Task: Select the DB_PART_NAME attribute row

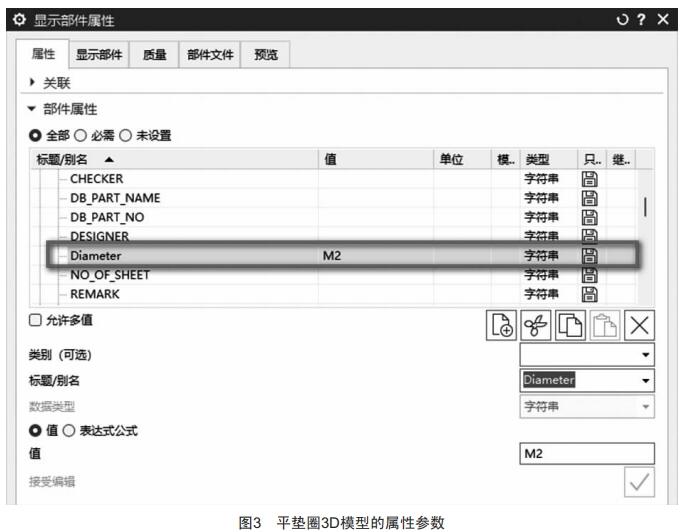Action: point(334,198)
